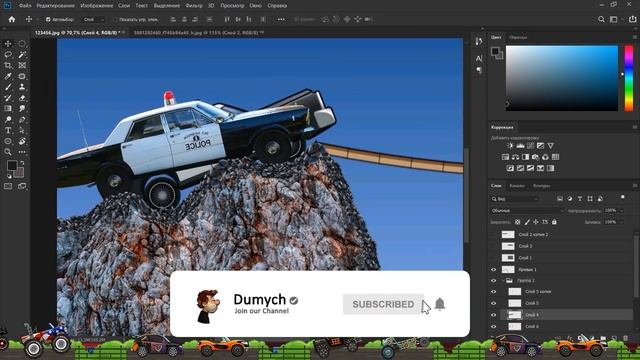Toggle the layer filter on/off switch
This screenshot has width=640, height=360.
622,198
